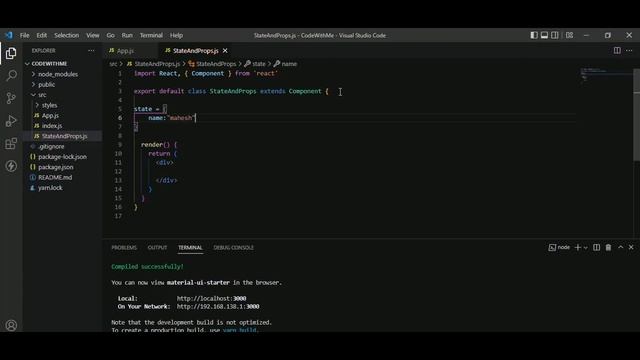Open Source Control view
Screen dimensions: 640x360
click(11, 98)
